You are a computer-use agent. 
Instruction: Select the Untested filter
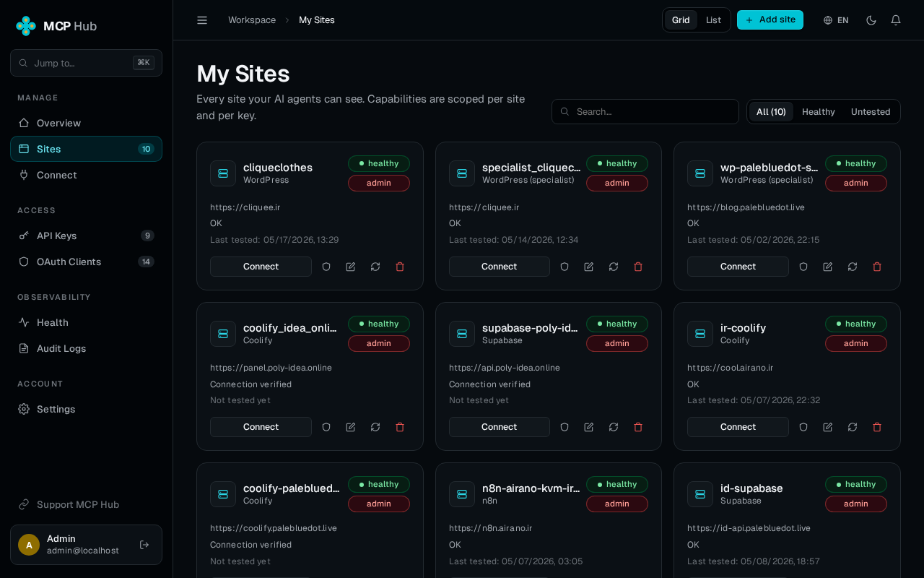(871, 112)
